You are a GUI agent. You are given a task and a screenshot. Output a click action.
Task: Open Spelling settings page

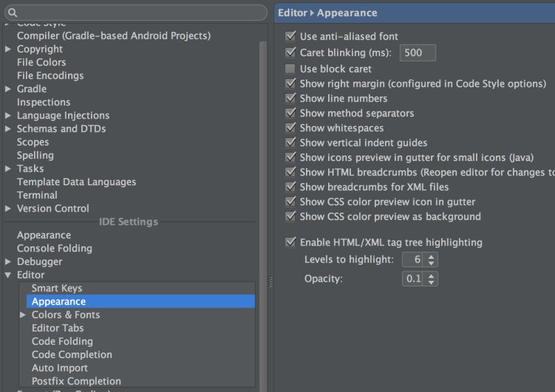click(x=35, y=155)
